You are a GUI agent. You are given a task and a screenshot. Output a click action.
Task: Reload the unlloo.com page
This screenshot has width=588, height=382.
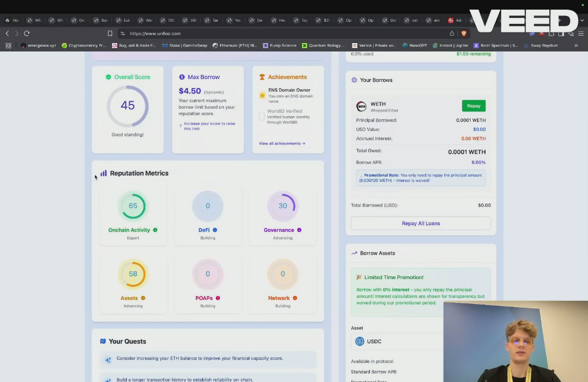(27, 33)
